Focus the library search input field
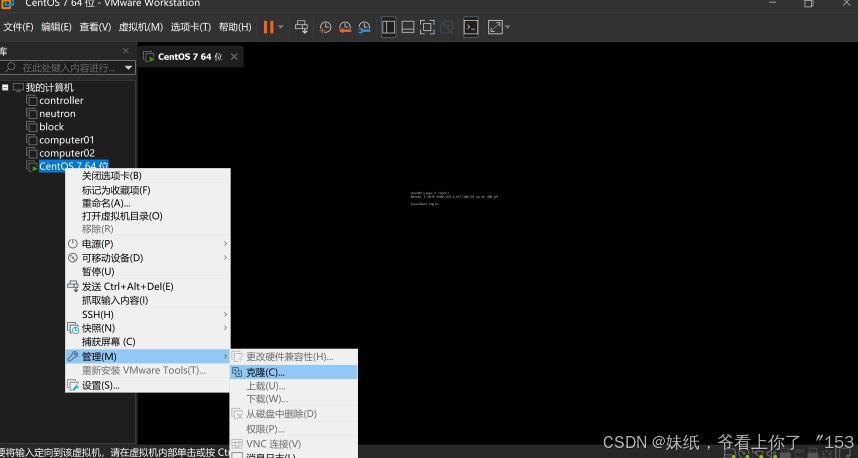 (x=68, y=68)
